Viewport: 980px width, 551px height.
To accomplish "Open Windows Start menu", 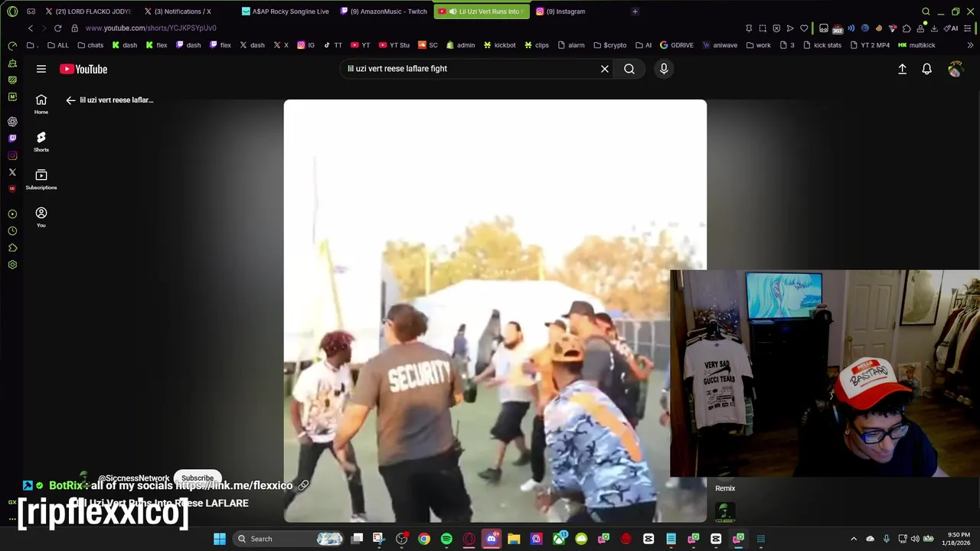I will 220,539.
